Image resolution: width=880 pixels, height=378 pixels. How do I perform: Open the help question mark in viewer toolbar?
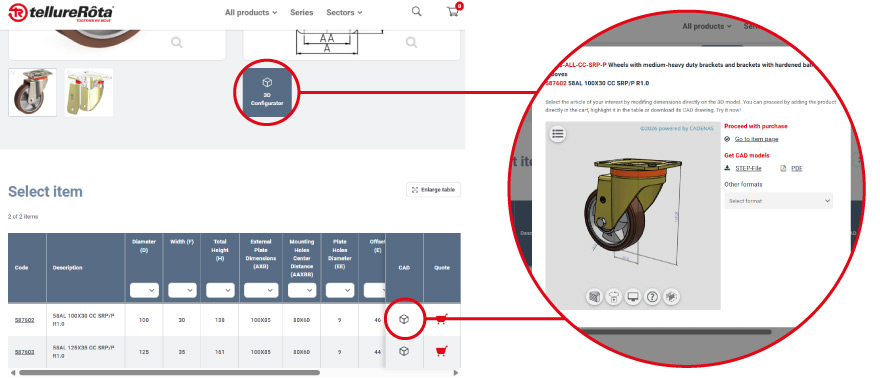(652, 297)
